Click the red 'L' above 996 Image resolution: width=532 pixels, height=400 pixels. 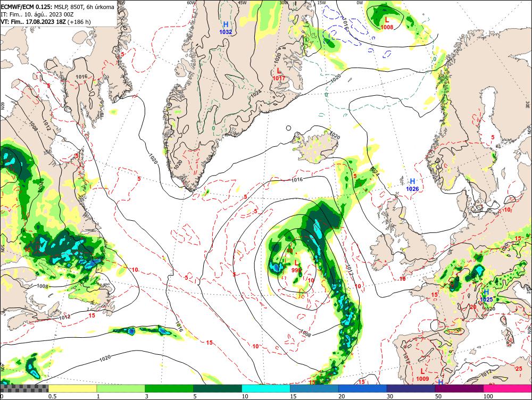click(296, 263)
